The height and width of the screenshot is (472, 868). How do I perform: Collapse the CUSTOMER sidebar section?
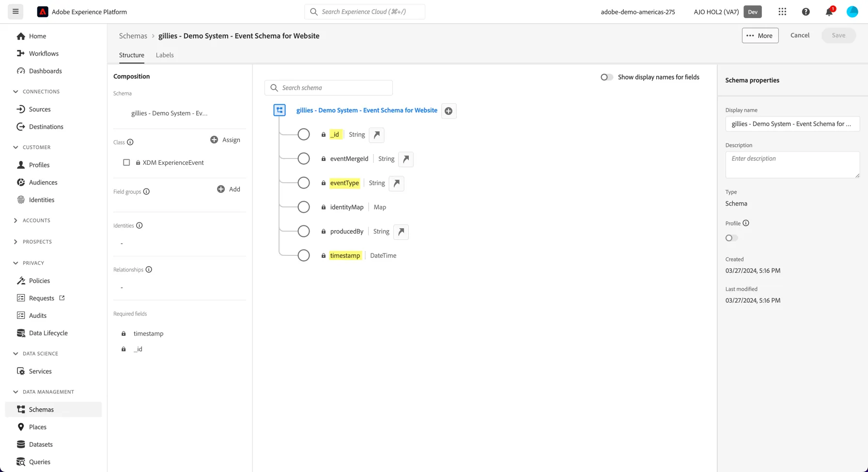point(15,147)
